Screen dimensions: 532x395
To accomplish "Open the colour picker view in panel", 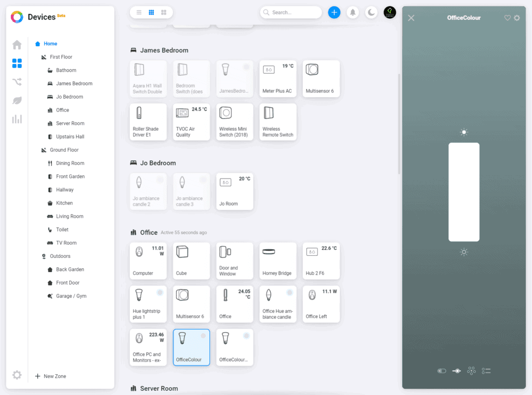I will [x=471, y=371].
